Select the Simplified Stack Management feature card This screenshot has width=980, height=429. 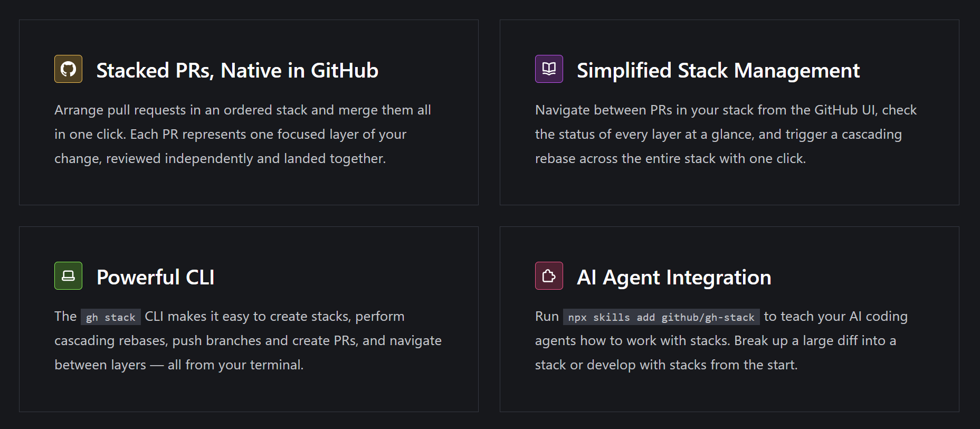pyautogui.click(x=729, y=185)
